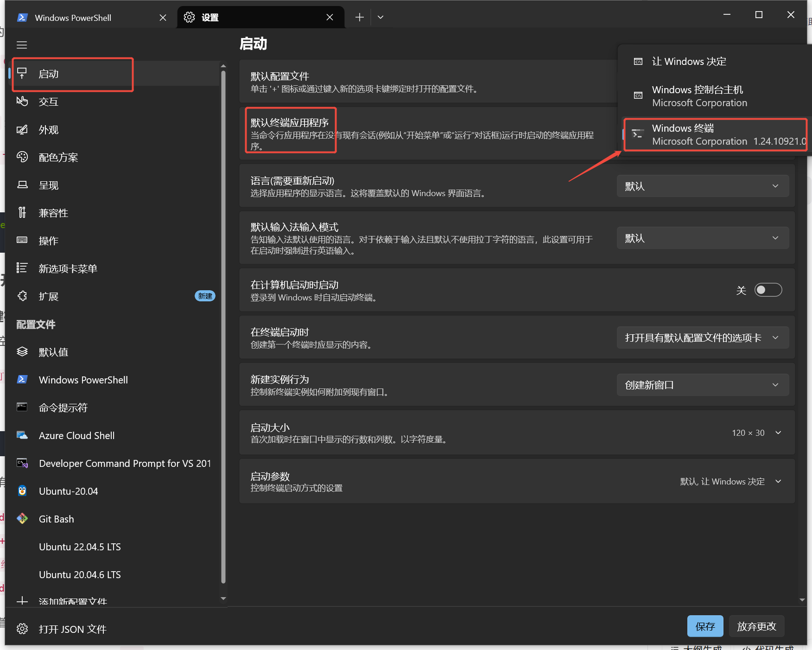
Task: Click the 扩展 puzzle piece icon
Action: 22,296
